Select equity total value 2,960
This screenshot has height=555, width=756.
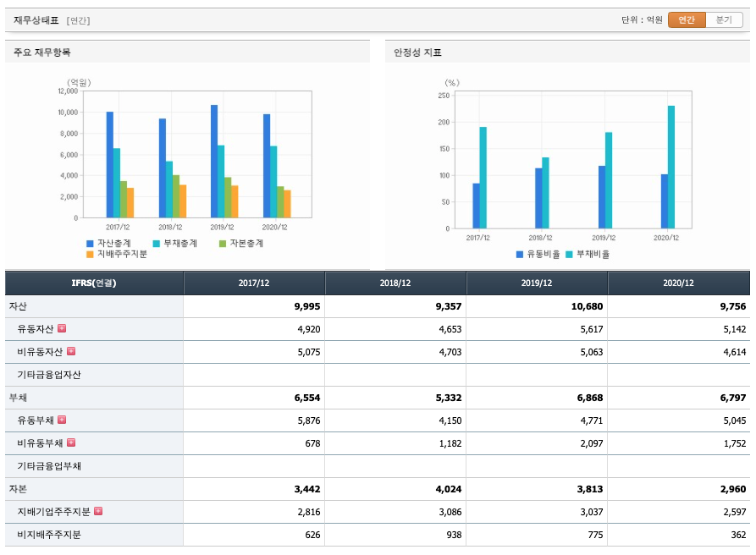733,489
